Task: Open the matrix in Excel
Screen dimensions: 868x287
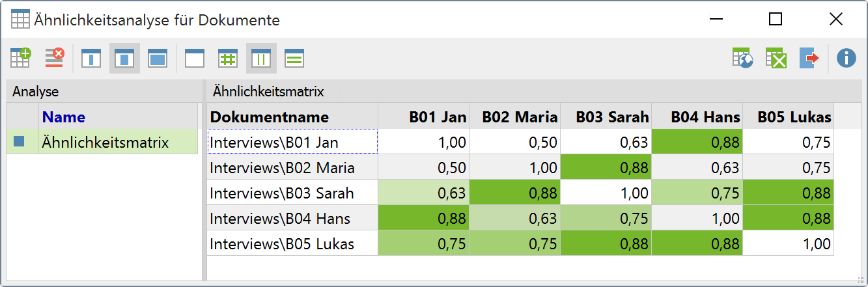Action: [x=776, y=59]
